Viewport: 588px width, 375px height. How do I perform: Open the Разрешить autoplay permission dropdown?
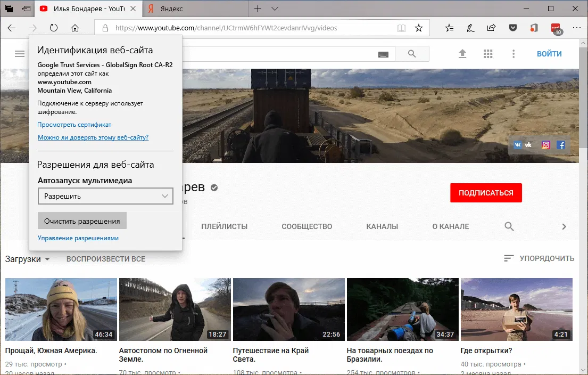point(105,196)
